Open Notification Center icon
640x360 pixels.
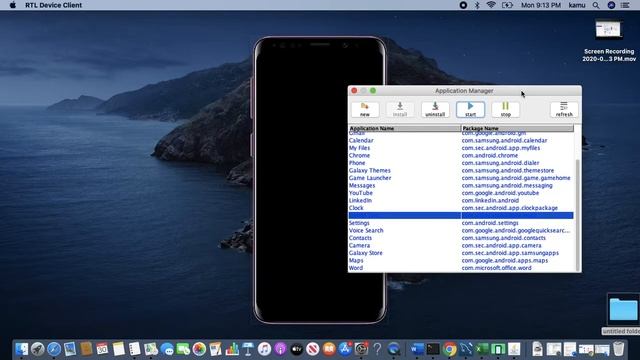click(625, 5)
